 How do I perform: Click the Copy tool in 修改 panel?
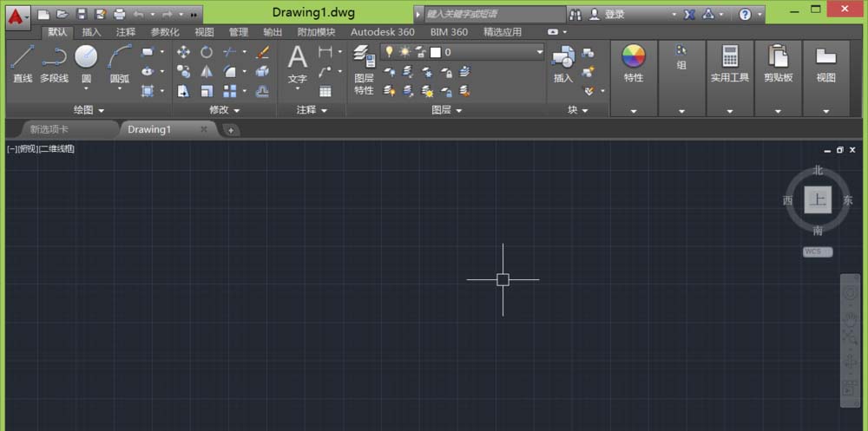tap(183, 71)
